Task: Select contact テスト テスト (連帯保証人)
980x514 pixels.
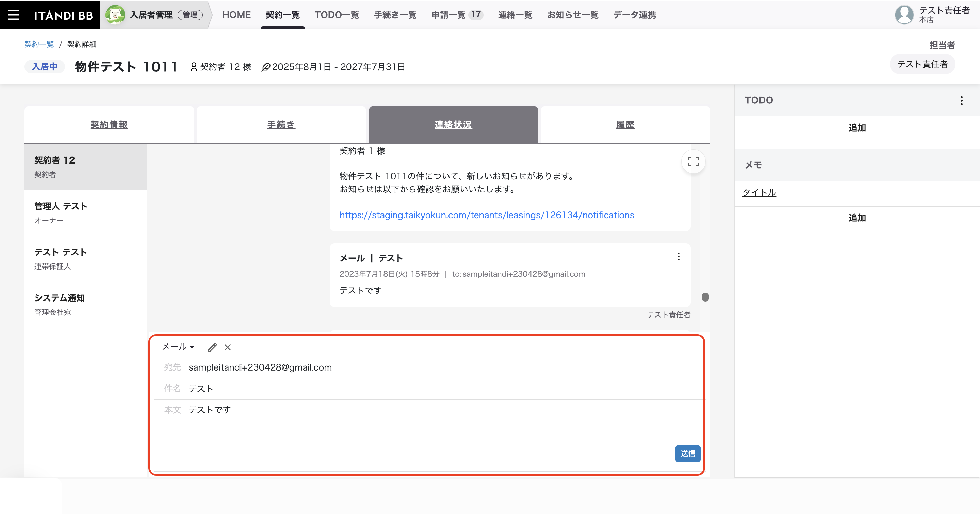Action: [86, 259]
